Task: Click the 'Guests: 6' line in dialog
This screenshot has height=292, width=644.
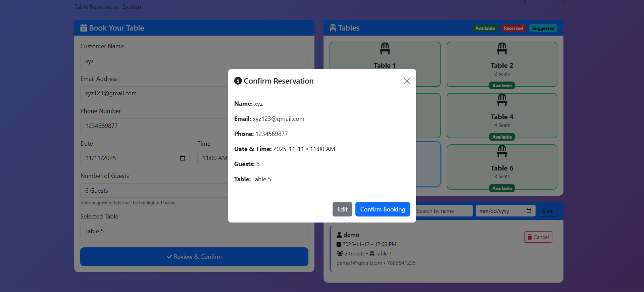Action: pyautogui.click(x=247, y=164)
